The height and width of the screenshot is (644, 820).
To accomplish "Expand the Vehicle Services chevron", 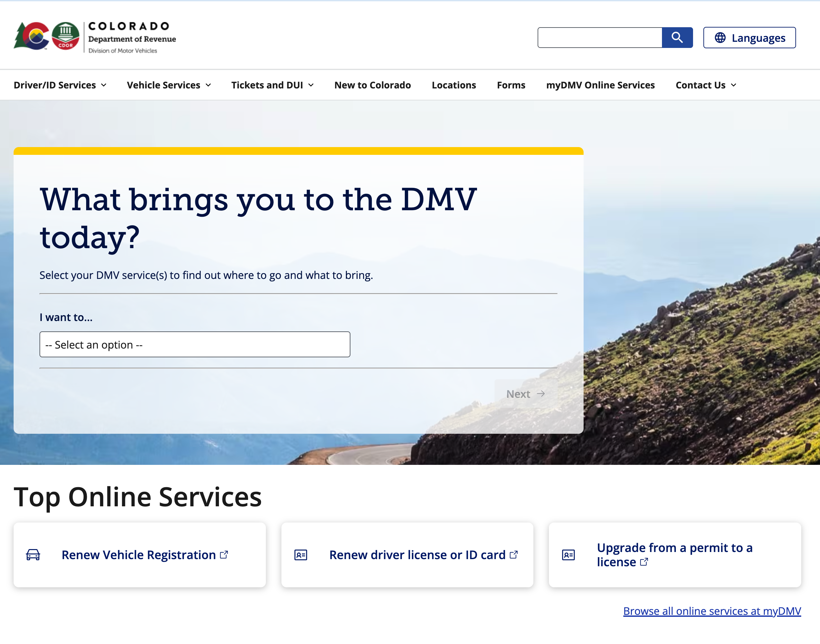I will [x=208, y=85].
